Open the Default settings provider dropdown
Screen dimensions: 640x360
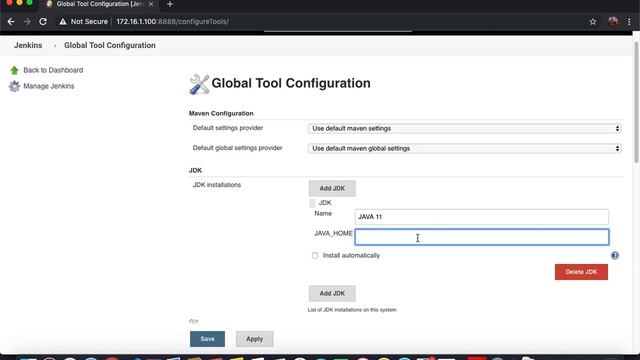pos(464,129)
